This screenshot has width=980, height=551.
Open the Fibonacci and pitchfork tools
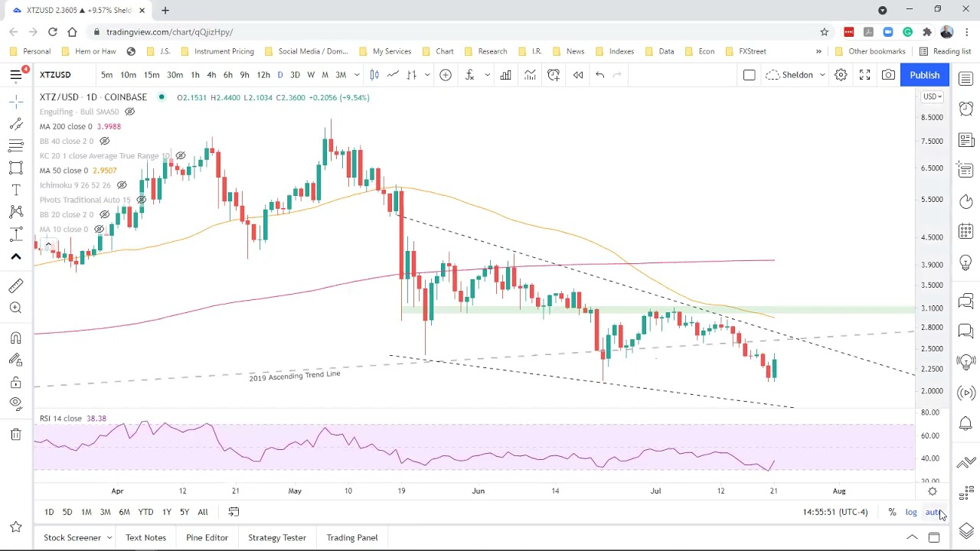16,145
